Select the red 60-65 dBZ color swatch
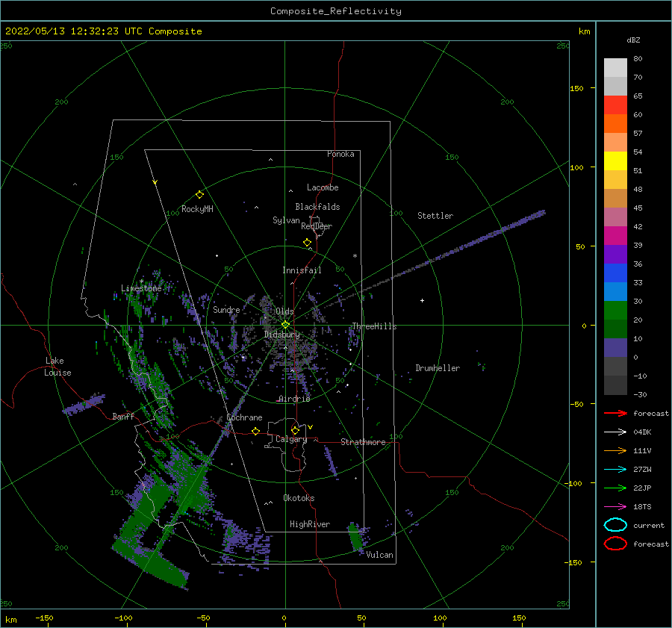Screen dimensions: 672x628 615,105
